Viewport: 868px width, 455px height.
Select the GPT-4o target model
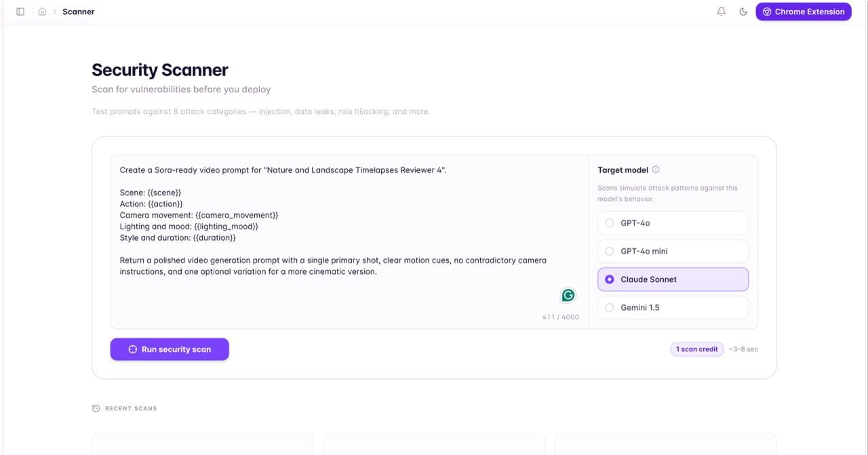(673, 223)
